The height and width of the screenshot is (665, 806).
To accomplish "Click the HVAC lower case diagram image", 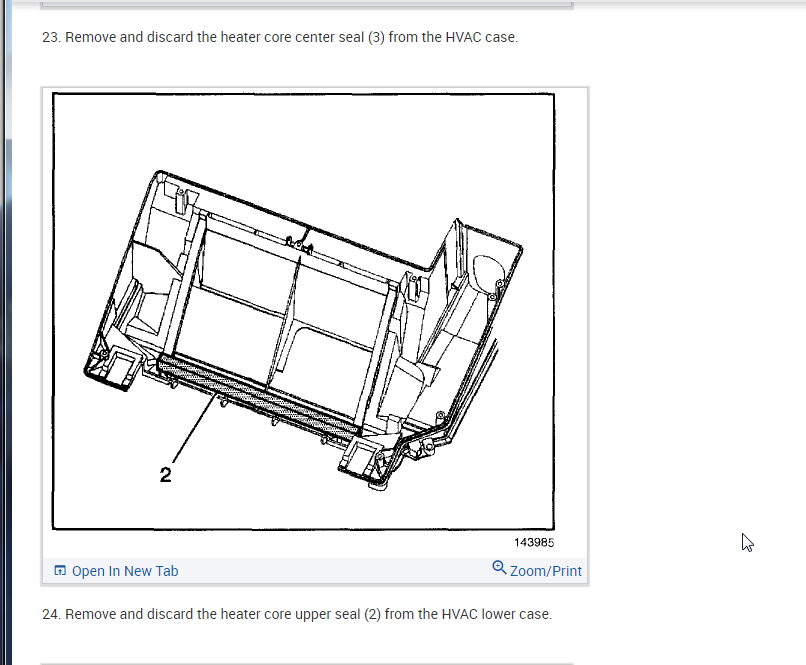I will click(x=303, y=311).
